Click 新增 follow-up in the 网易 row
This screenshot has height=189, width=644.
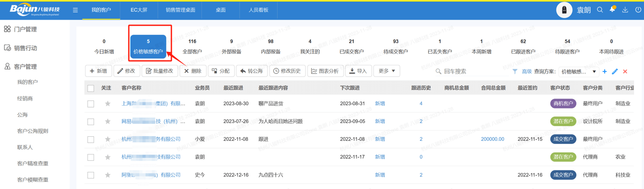[x=380, y=121]
